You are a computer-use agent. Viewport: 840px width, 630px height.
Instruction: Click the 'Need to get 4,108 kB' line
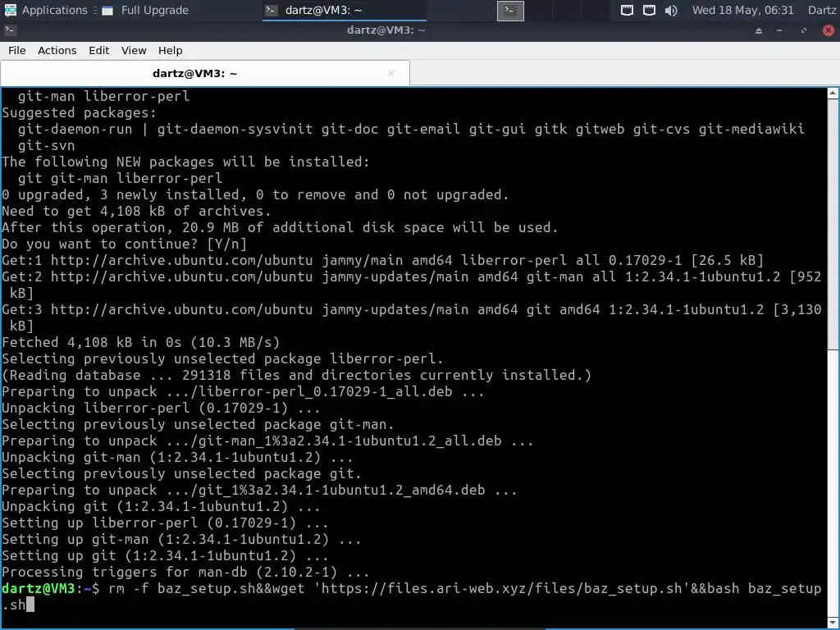[137, 211]
